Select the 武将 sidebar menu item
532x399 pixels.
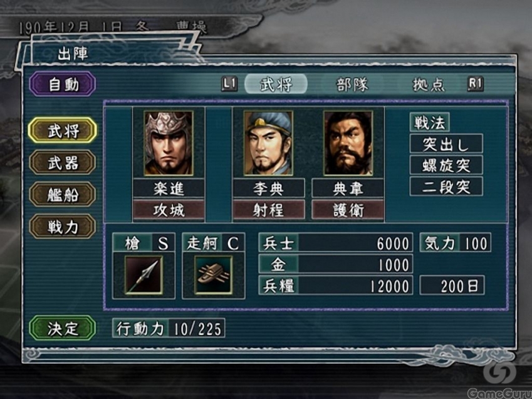coord(63,130)
